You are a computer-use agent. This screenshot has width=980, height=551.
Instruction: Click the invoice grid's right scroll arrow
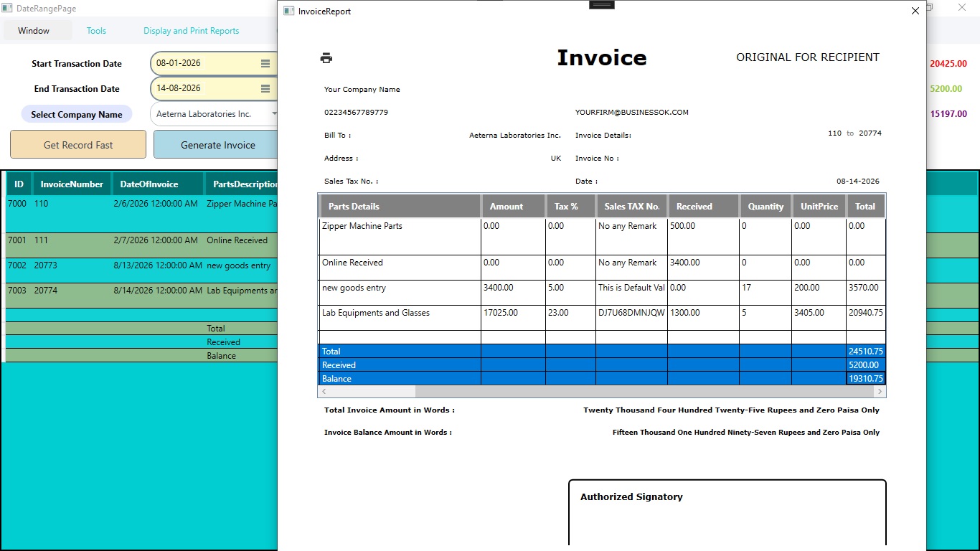(x=880, y=392)
